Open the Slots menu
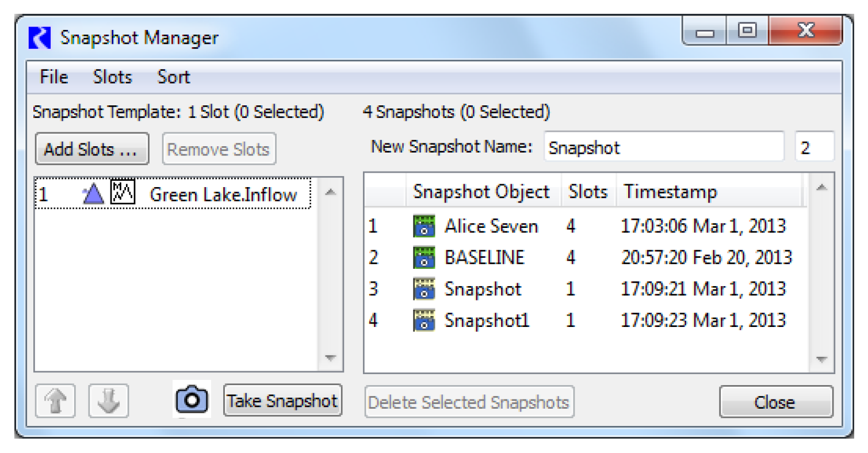 [x=112, y=77]
